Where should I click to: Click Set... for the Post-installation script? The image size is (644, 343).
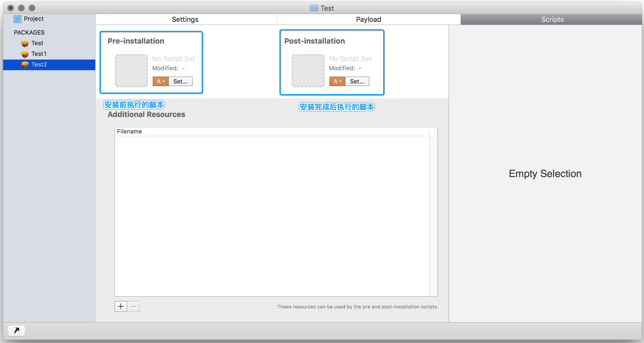click(357, 81)
